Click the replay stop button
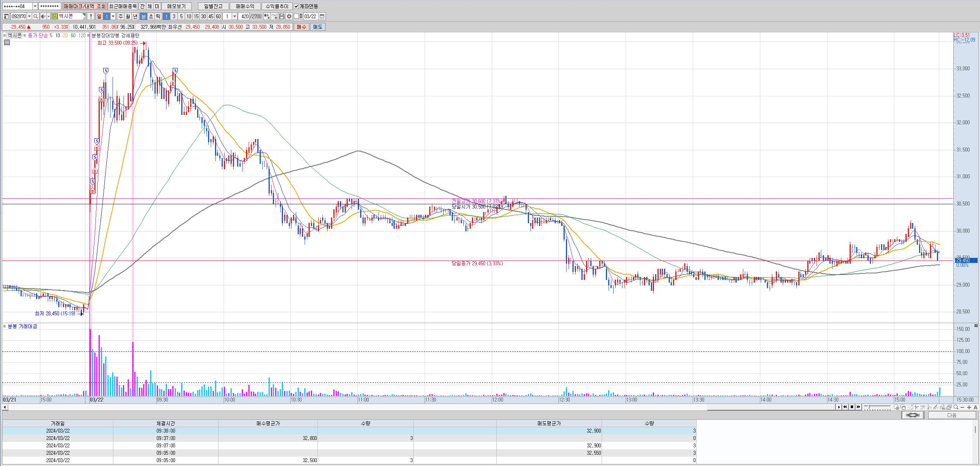 pos(852,407)
